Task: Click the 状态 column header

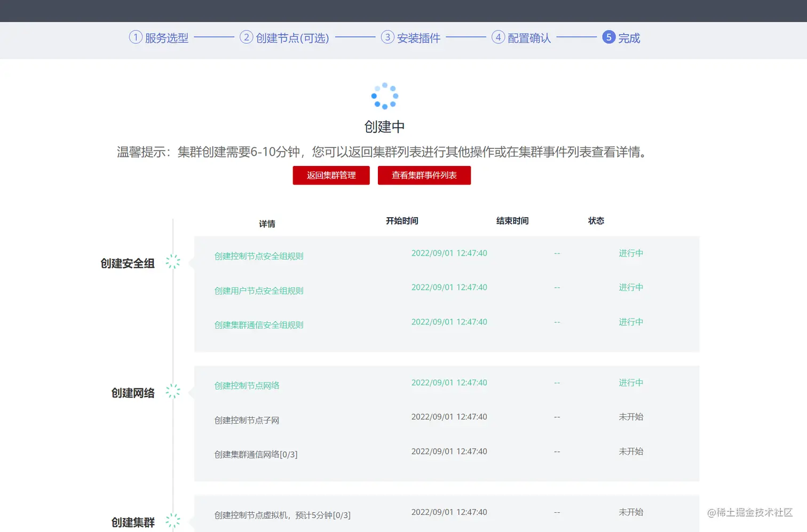Action: coord(596,221)
